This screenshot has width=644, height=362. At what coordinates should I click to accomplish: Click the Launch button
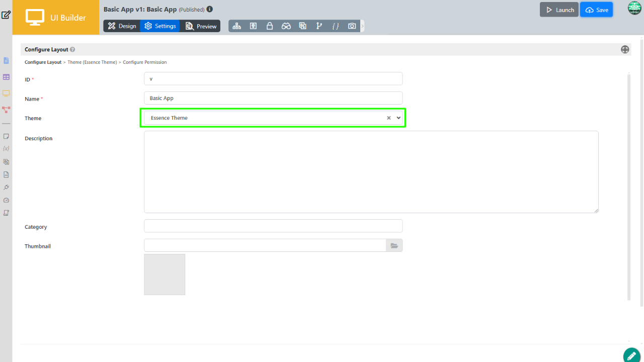559,10
